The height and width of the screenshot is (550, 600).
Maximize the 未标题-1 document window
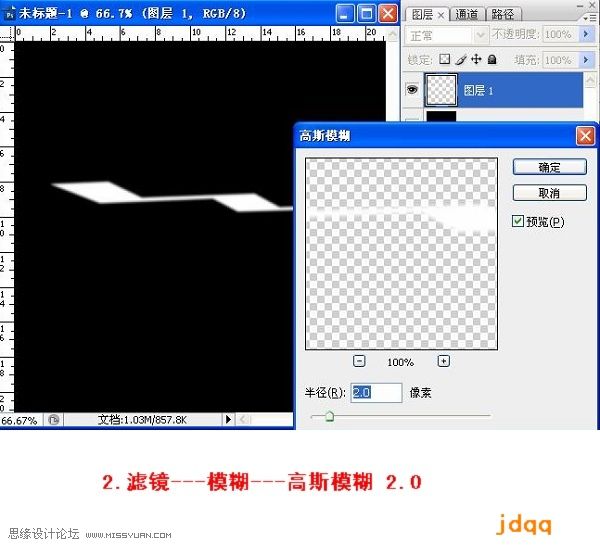[366, 14]
